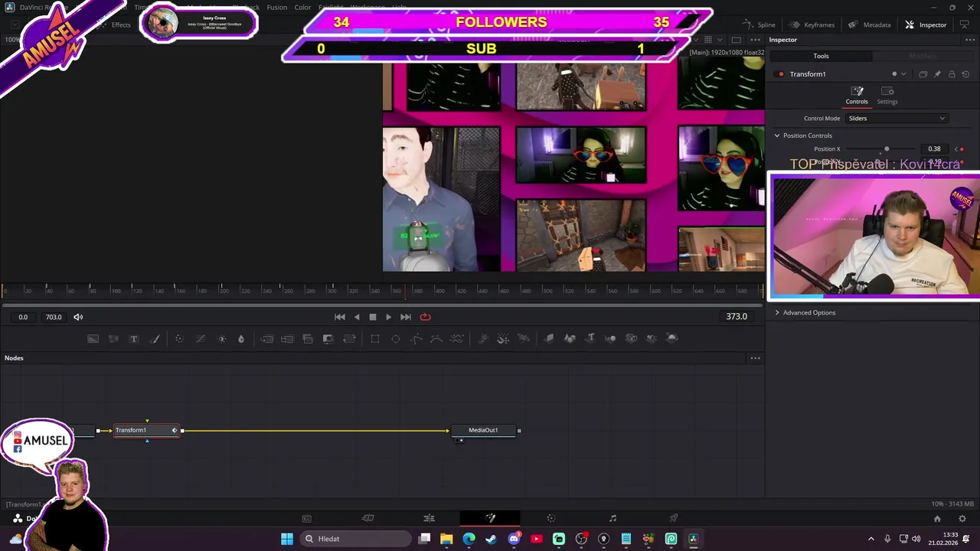
Task: Expand the Advanced Options section
Action: pyautogui.click(x=776, y=312)
